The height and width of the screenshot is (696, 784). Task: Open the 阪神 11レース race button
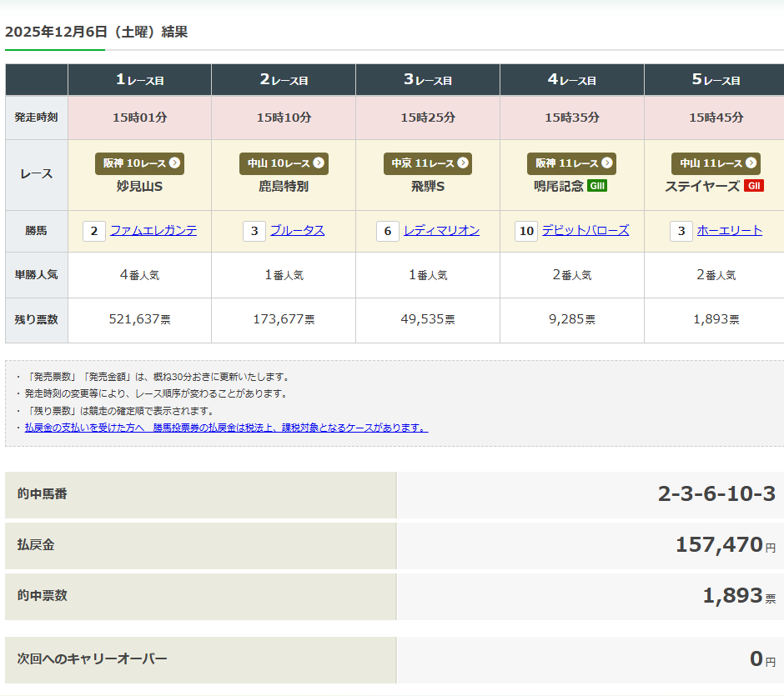click(571, 163)
